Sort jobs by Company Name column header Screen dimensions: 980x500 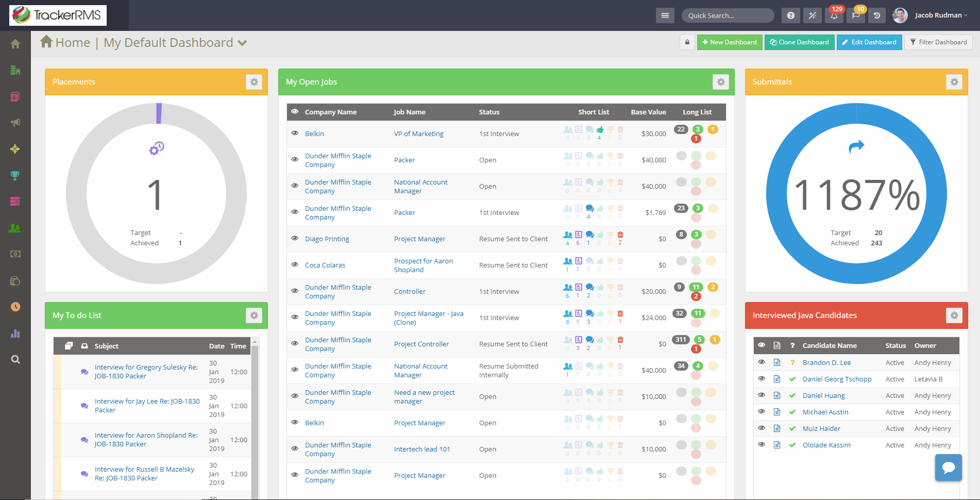(x=331, y=112)
